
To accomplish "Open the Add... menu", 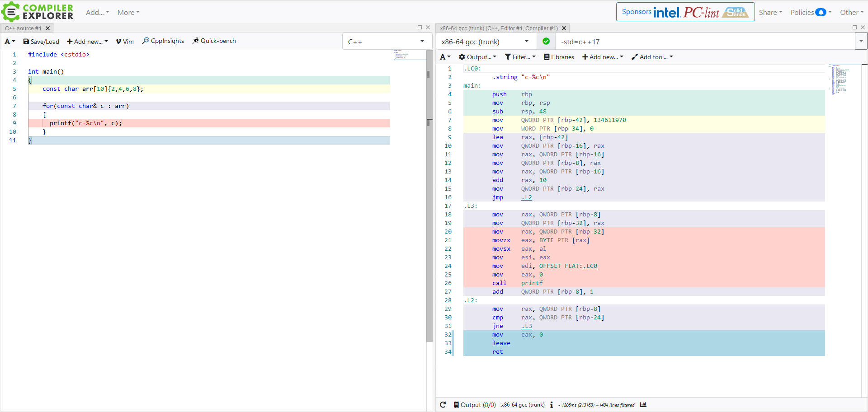I will point(97,12).
